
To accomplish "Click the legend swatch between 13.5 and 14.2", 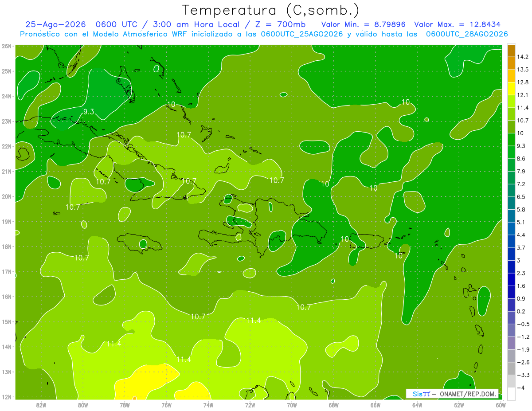I will click(x=511, y=63).
